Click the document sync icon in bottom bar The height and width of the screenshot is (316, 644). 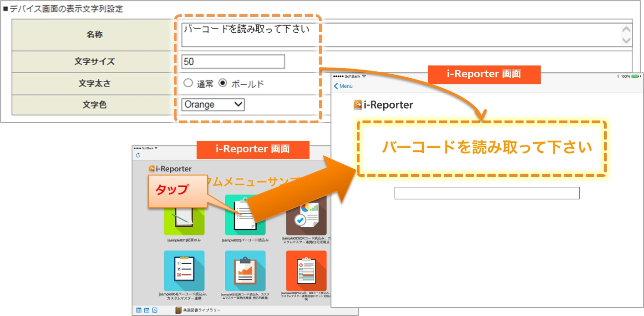click(155, 310)
